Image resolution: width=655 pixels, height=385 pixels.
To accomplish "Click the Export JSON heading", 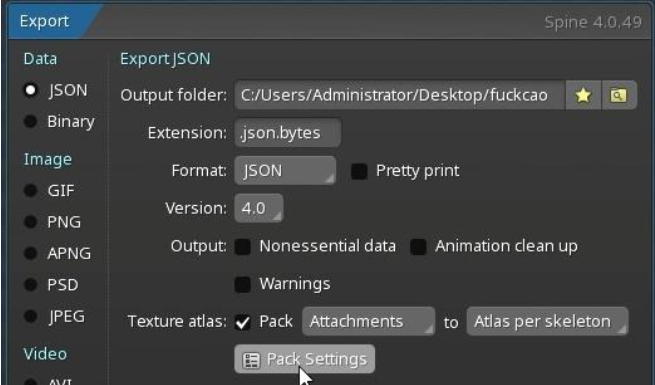I will click(x=165, y=59).
